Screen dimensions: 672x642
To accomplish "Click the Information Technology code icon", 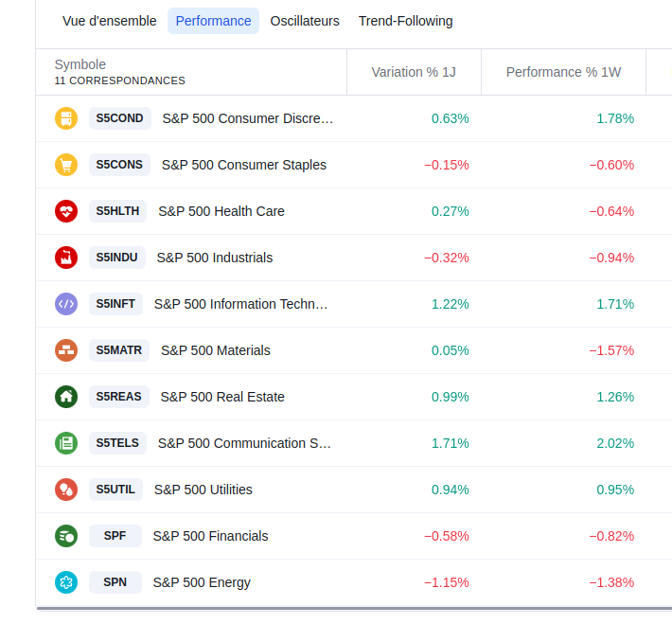I will [x=65, y=304].
